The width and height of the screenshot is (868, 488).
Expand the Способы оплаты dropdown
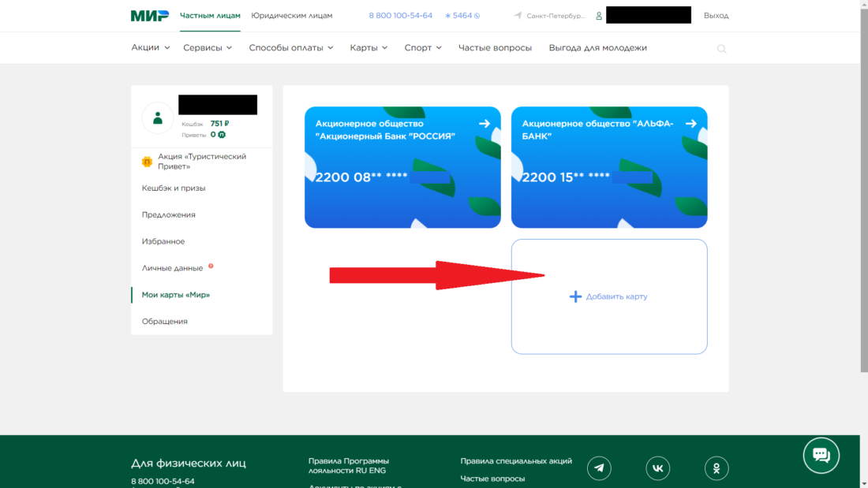[x=291, y=48]
